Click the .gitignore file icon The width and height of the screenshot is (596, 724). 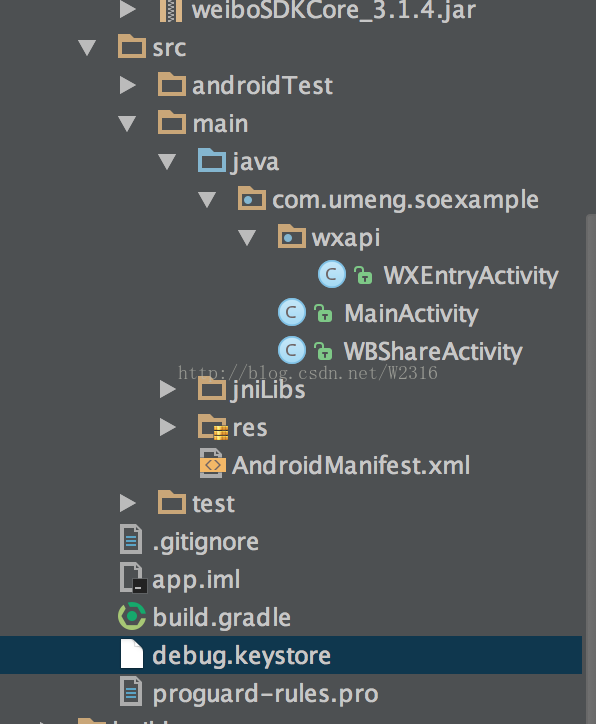point(131,539)
